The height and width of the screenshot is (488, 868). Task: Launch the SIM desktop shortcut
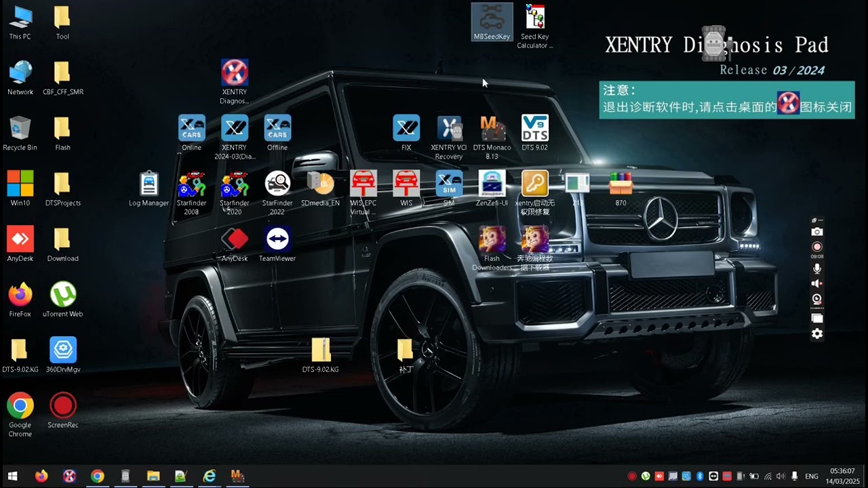pos(449,188)
